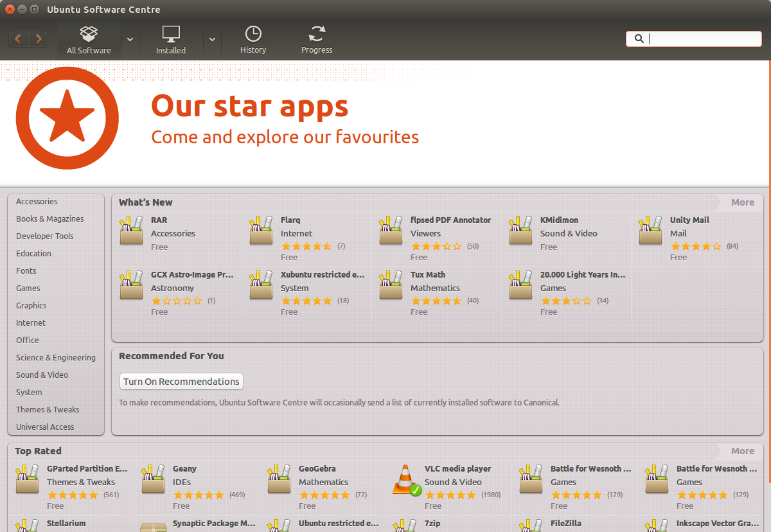
Task: Open the RAR app icon
Action: 132,231
